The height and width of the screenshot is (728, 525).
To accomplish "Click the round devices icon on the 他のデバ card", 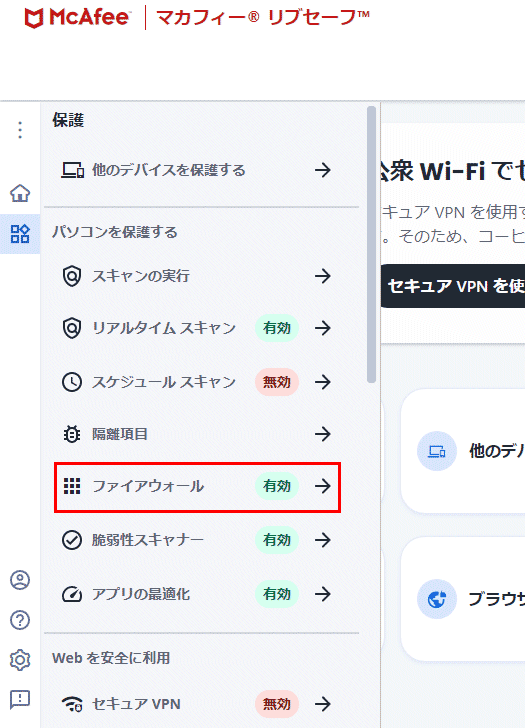I will point(437,451).
